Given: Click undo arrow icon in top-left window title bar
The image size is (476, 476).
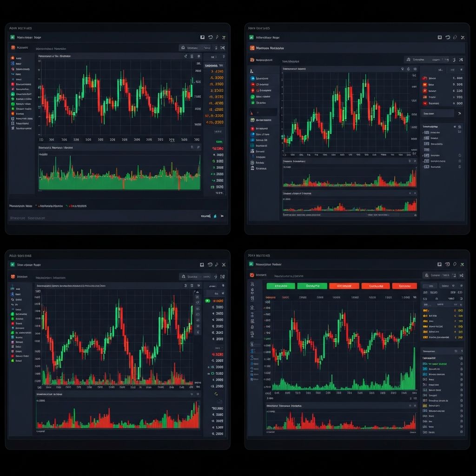Looking at the screenshot, I should 210,37.
